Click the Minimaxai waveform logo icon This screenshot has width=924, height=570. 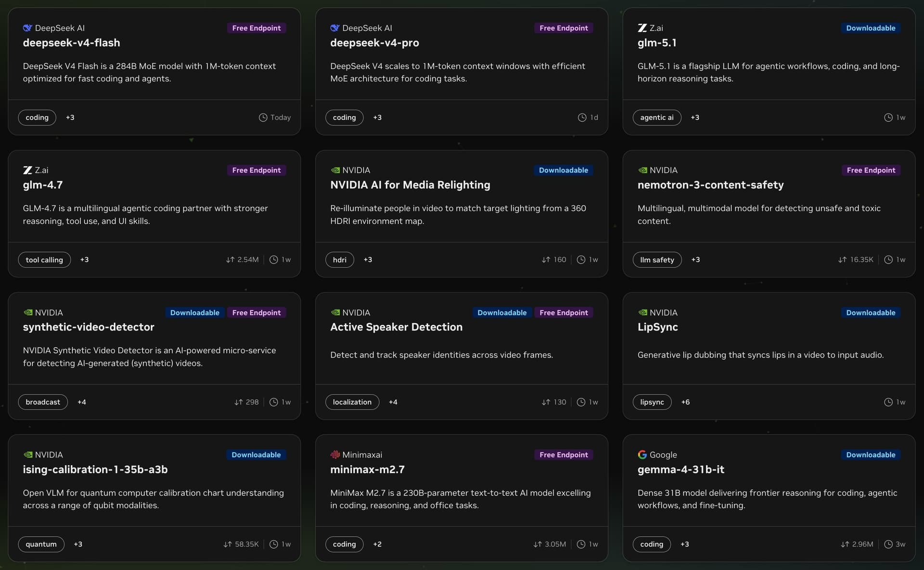(x=335, y=455)
